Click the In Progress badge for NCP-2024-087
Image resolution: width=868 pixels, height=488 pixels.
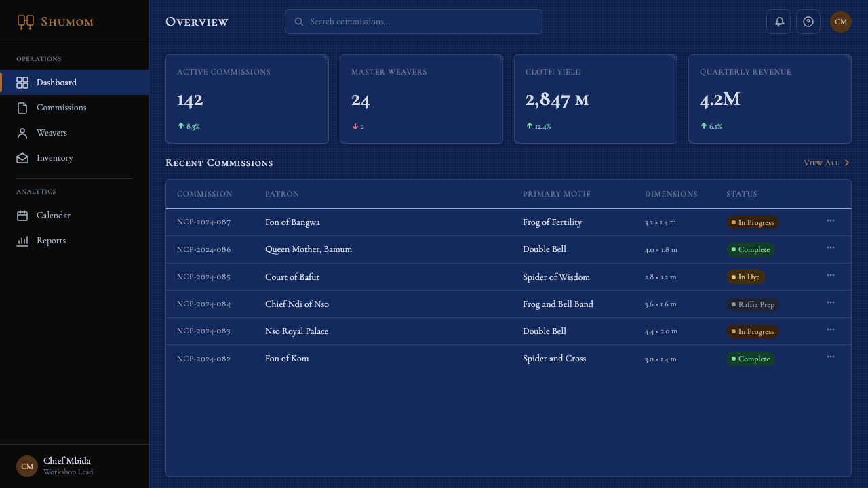753,222
